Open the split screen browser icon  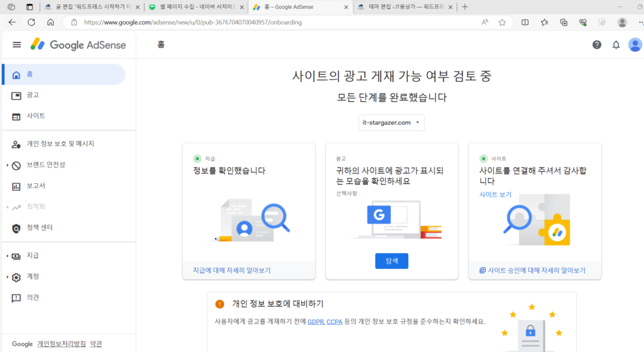(x=525, y=22)
